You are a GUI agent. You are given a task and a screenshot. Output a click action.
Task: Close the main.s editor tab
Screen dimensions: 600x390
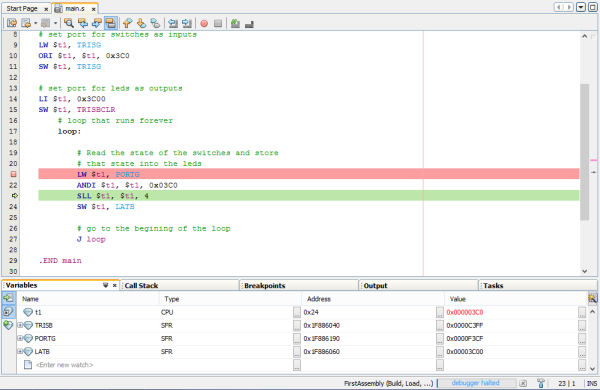93,9
